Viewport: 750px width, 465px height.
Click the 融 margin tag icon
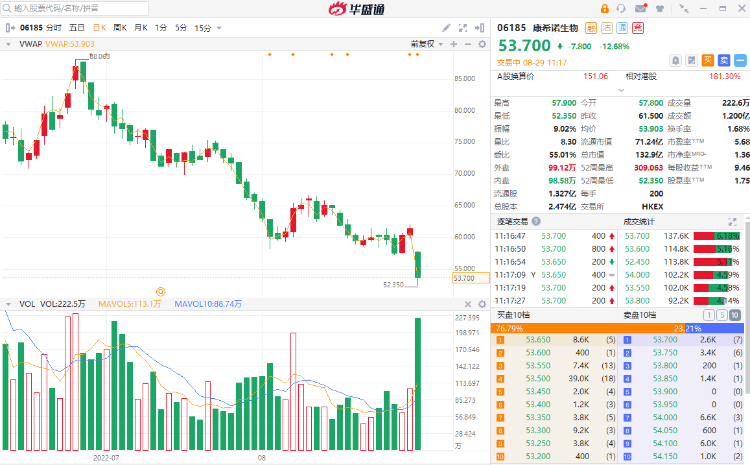[x=591, y=28]
